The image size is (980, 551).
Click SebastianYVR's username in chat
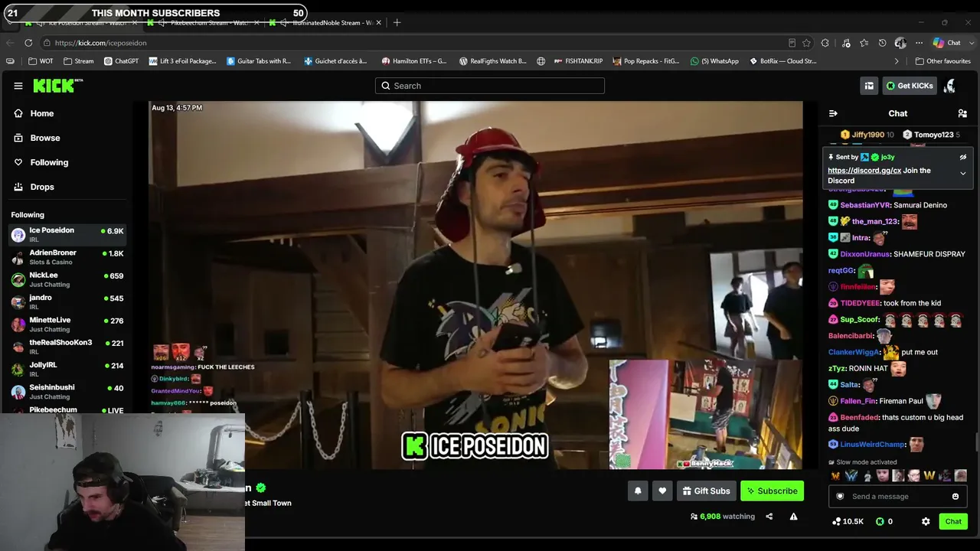click(x=866, y=205)
